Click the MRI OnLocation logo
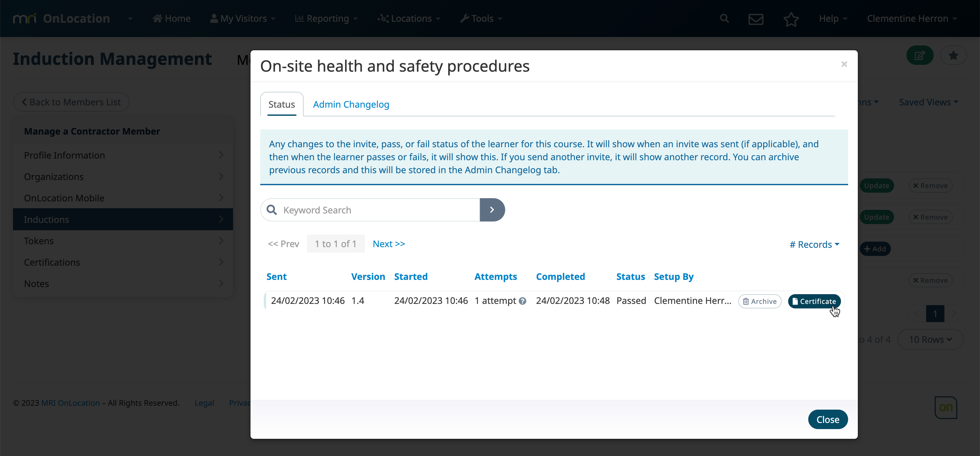Screen dimensions: 980x456 pos(61,18)
